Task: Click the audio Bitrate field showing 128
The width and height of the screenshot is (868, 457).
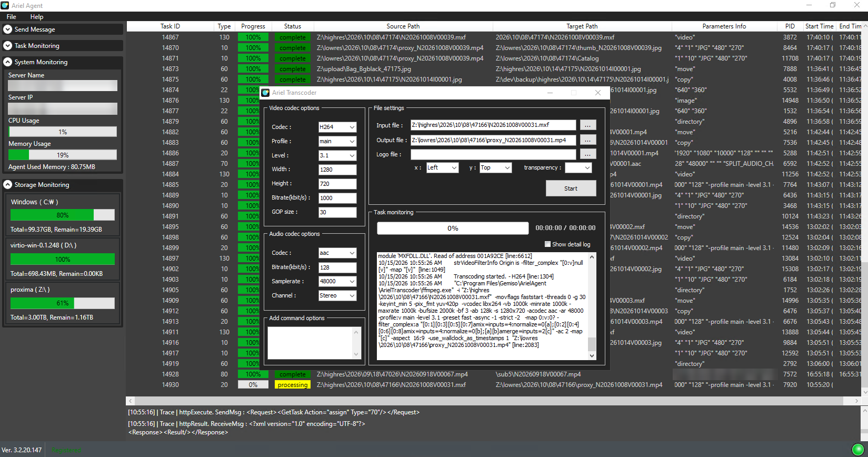Action: (337, 267)
